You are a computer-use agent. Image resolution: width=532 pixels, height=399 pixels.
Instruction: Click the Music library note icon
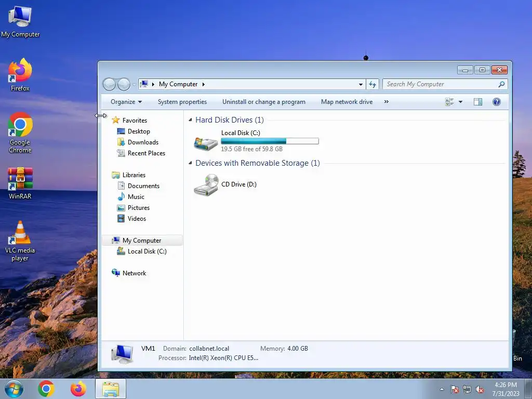click(121, 197)
